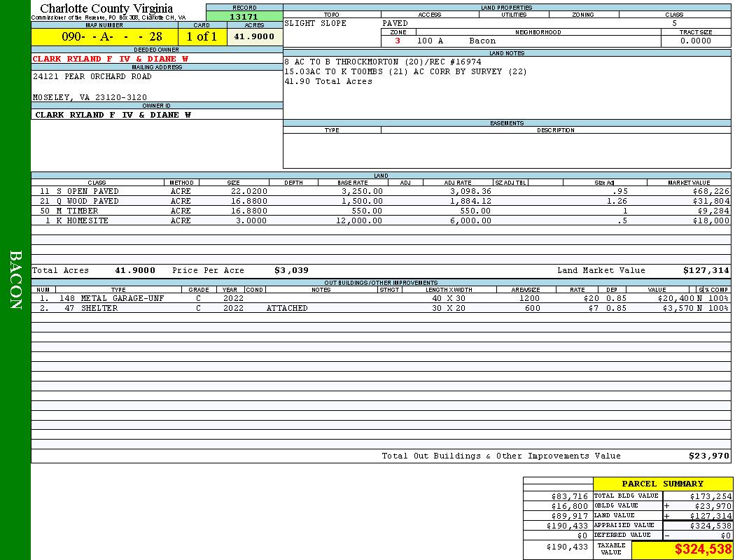Click the '1 of 1' card indicator
The image size is (735, 560).
click(202, 37)
